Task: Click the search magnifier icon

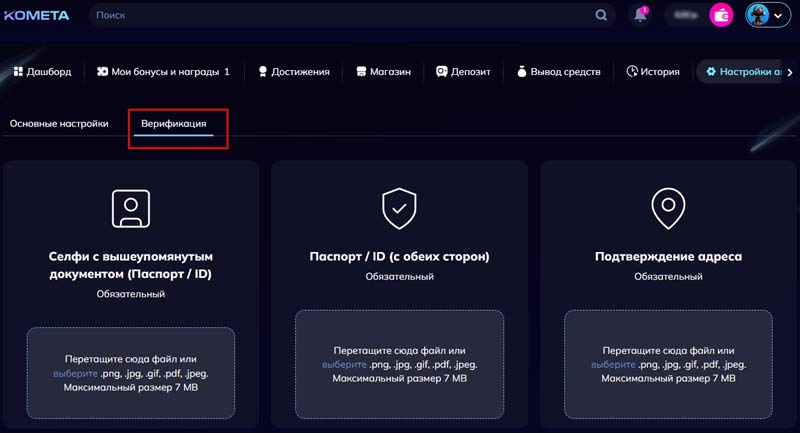Action: 601,15
